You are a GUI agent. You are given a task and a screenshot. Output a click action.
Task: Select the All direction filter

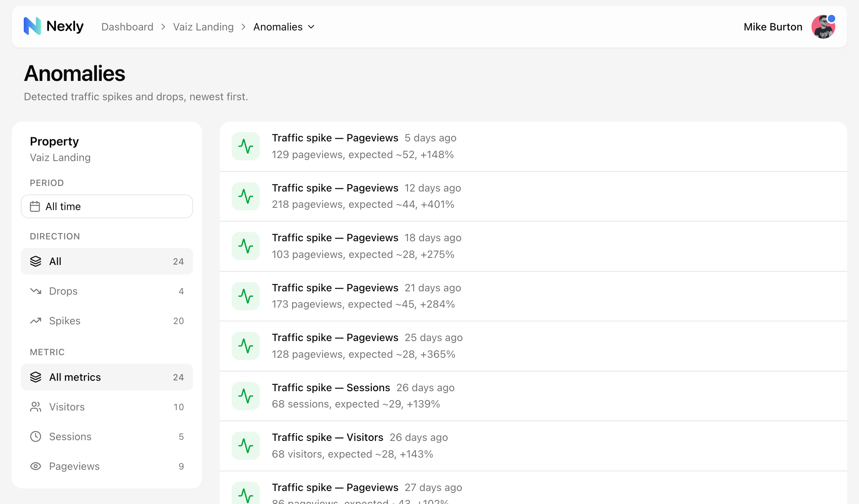[107, 261]
